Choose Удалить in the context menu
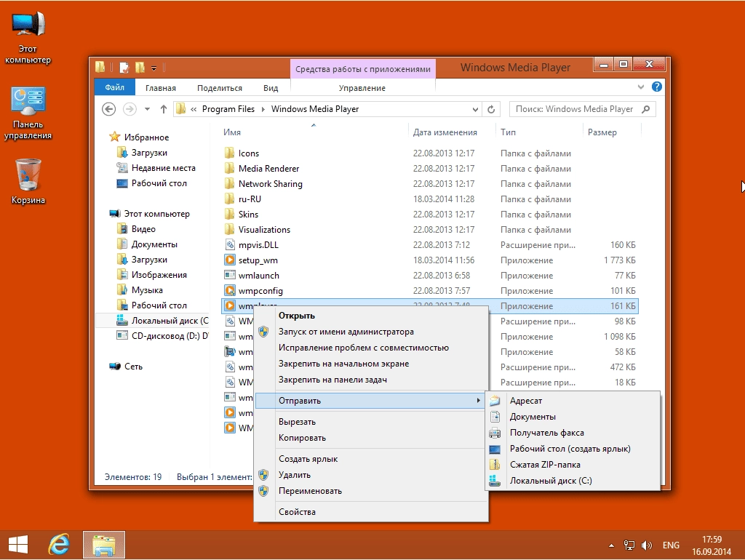The width and height of the screenshot is (745, 560). (371, 475)
